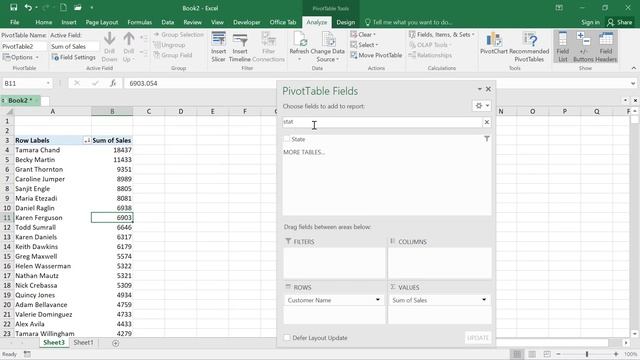Open PivotChart tool
This screenshot has width=640, height=360.
tap(493, 43)
